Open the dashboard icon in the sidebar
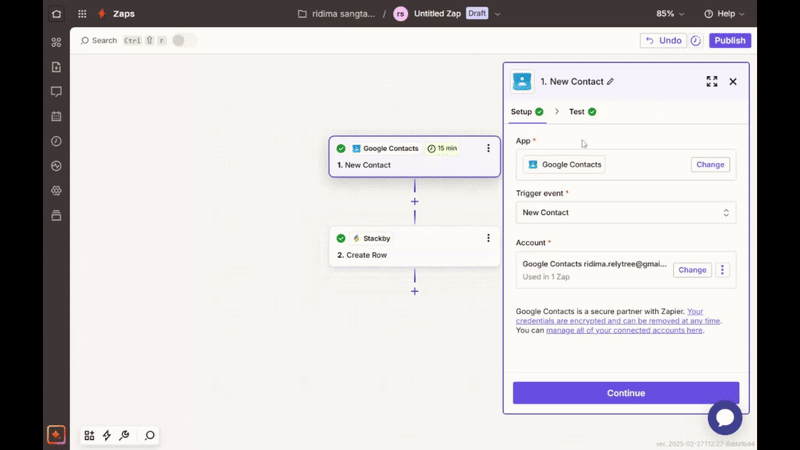Image resolution: width=800 pixels, height=450 pixels. (56, 42)
